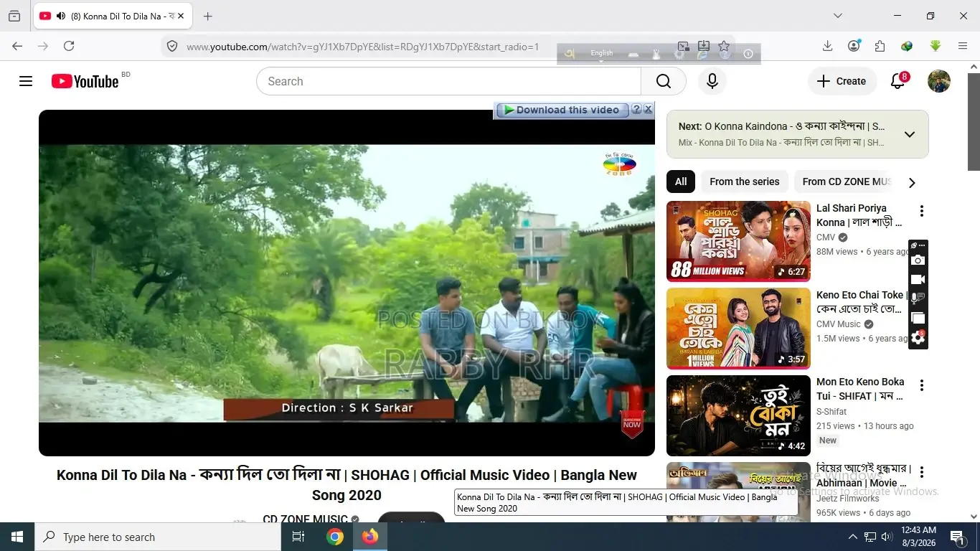Open Lal Shari Poriya Konna thumbnail
This screenshot has width=980, height=551.
(738, 241)
